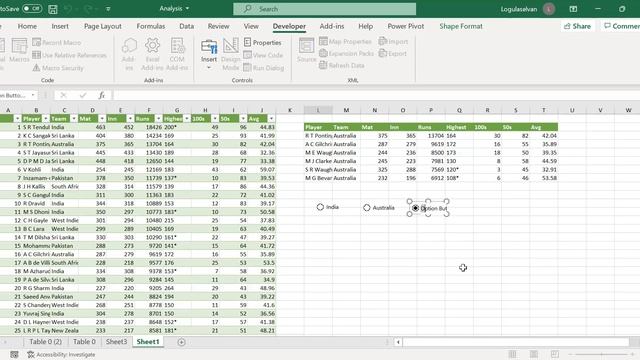Click Expansion Packs
This screenshot has width=640, height=360.
(347, 53)
